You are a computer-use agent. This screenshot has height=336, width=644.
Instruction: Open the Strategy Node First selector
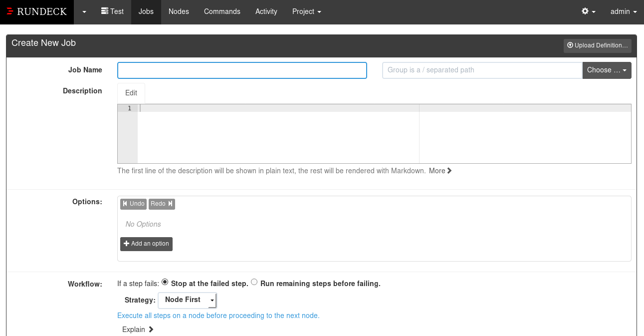coord(187,300)
